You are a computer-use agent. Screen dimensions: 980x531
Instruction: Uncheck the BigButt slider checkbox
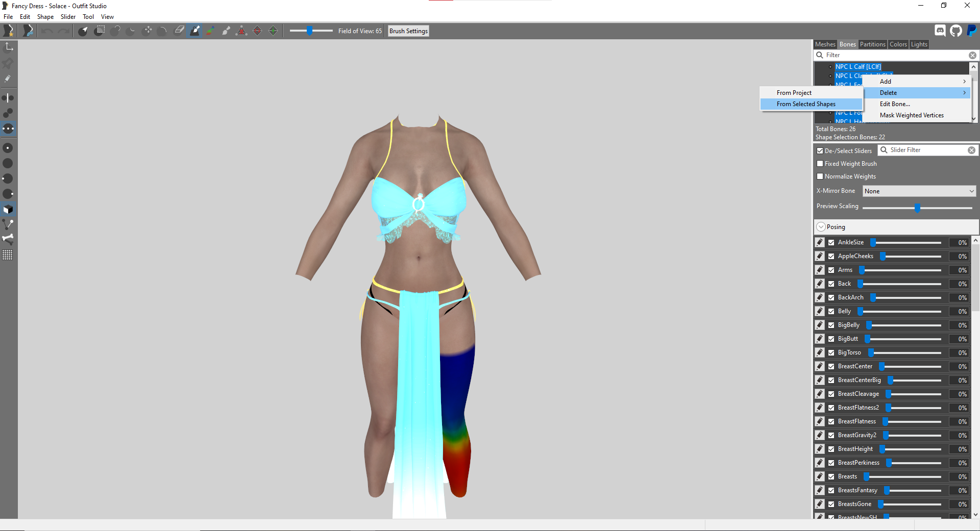831,339
